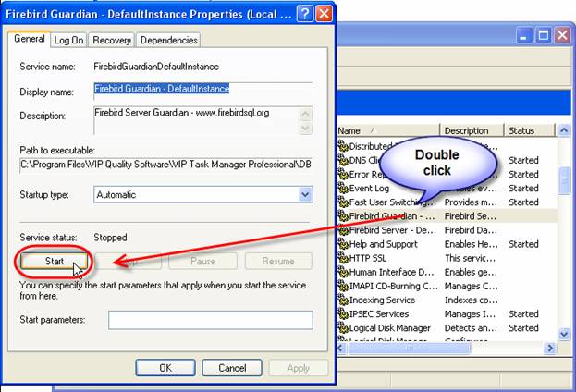Click the DNS Client service gear icon
This screenshot has width=576, height=392.
(x=341, y=160)
